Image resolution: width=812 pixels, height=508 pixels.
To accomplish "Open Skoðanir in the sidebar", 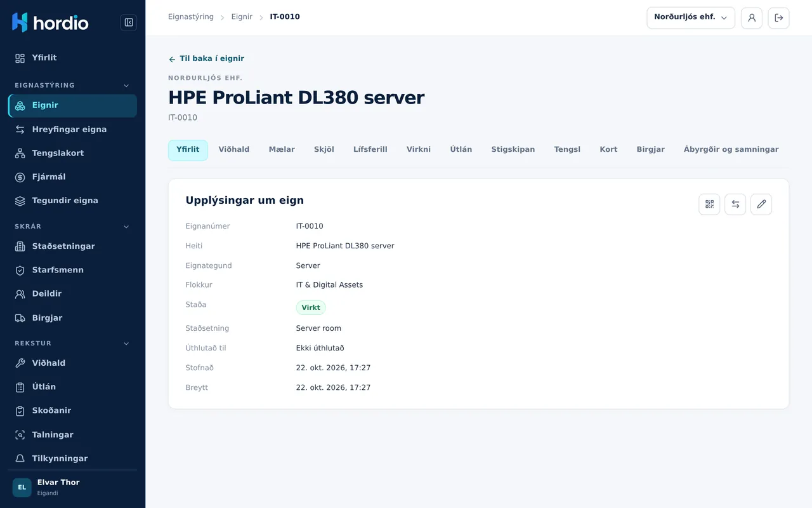I will point(72,411).
